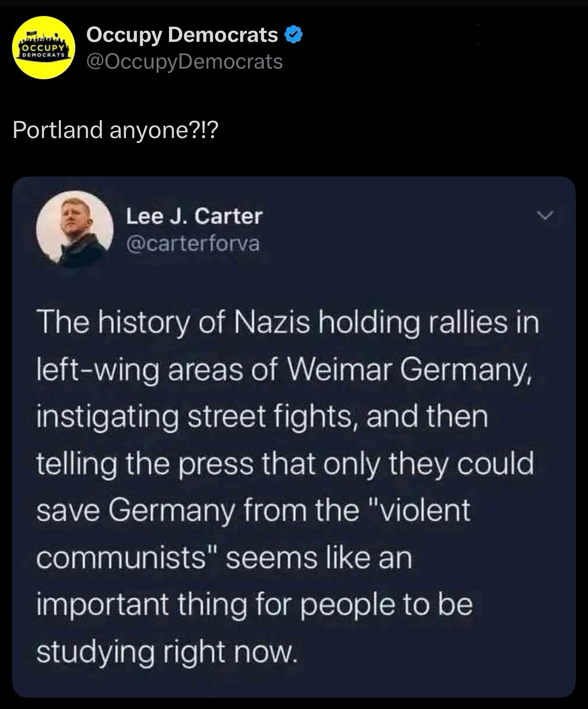Screen dimensions: 588x709
Task: Click the Occupy Democrats yellow profile logo
Action: tap(44, 49)
